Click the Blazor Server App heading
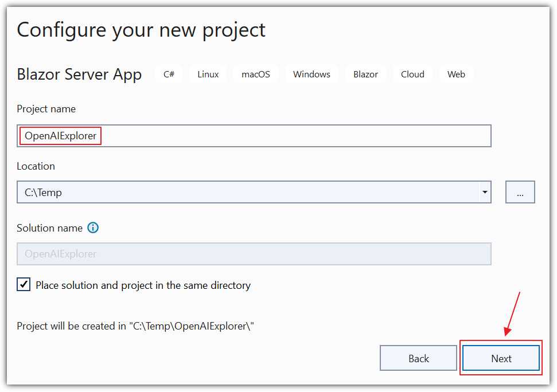 [x=79, y=74]
